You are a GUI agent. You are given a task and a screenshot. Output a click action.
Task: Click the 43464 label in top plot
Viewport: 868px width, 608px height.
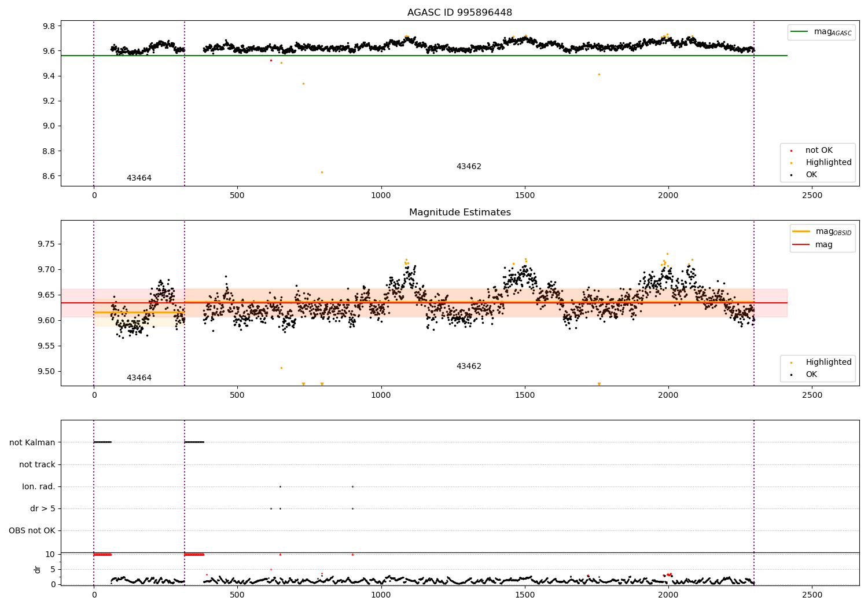(x=139, y=178)
